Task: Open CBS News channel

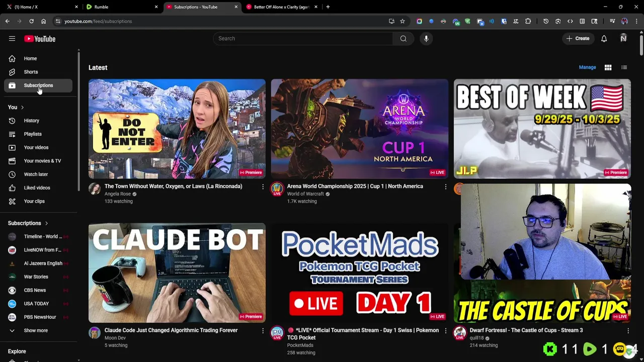Action: [38, 290]
